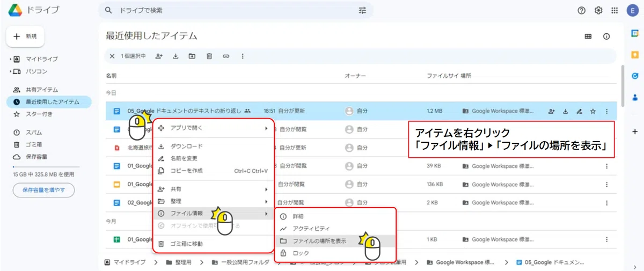Click the toolbar trash icon
The height and width of the screenshot is (271, 644).
click(209, 56)
